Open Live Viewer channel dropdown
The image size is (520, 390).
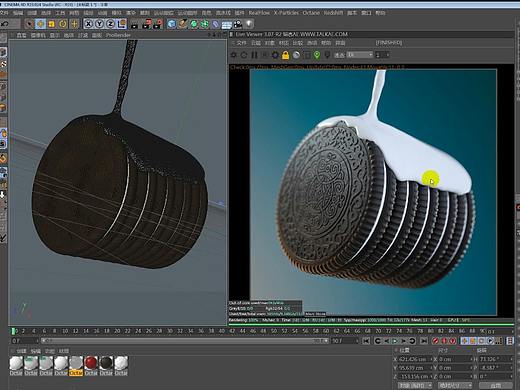pyautogui.click(x=360, y=55)
